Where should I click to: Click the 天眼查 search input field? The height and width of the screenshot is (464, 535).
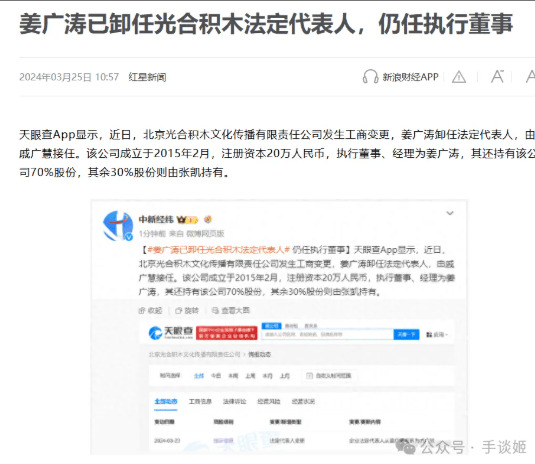tap(328, 334)
